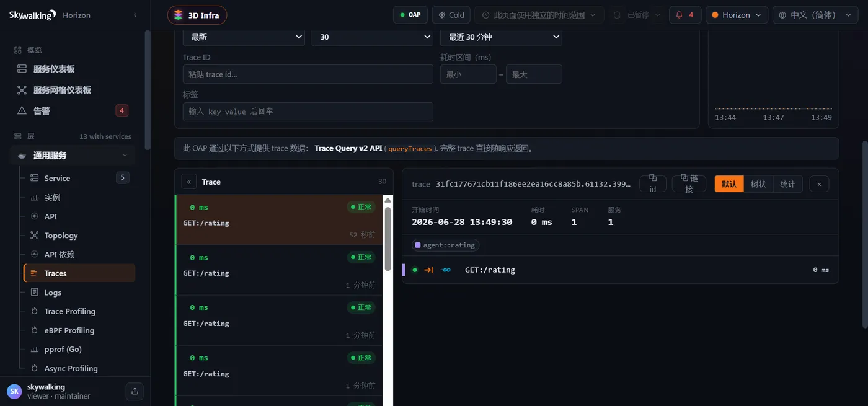Collapse the Trace list panel
Viewport: 868px width, 406px height.
tap(189, 182)
